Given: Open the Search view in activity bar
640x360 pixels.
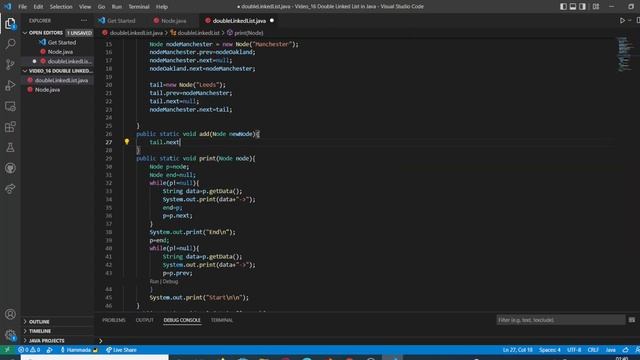Looking at the screenshot, I should 10,44.
